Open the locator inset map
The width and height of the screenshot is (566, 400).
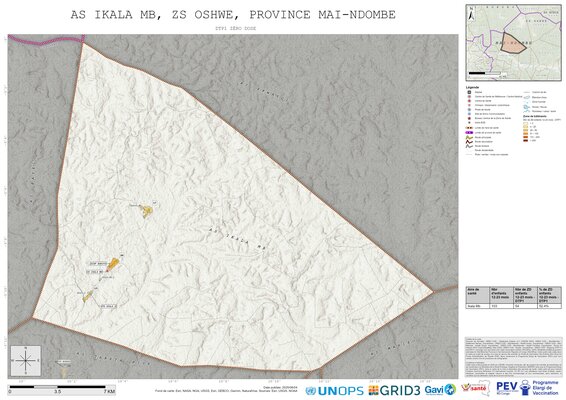[513, 42]
